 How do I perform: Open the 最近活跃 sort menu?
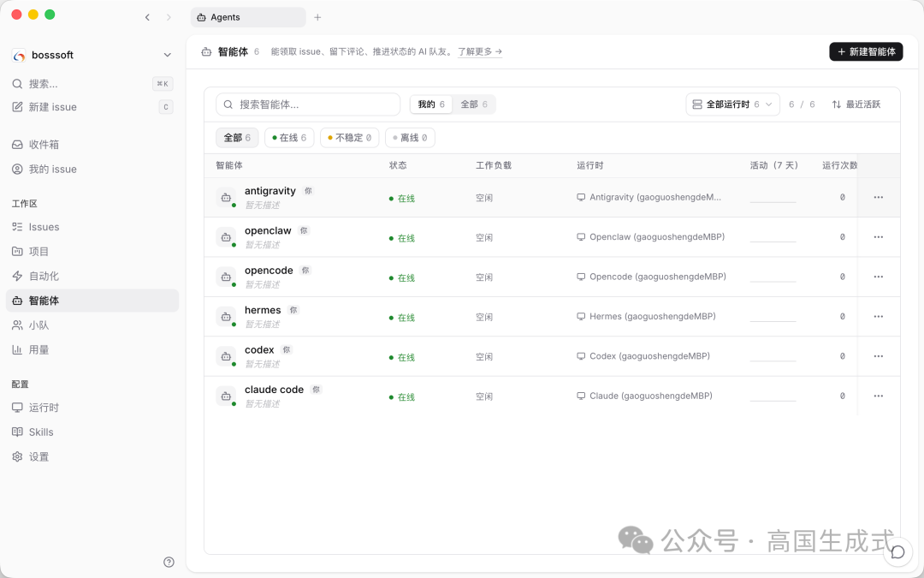click(x=856, y=104)
